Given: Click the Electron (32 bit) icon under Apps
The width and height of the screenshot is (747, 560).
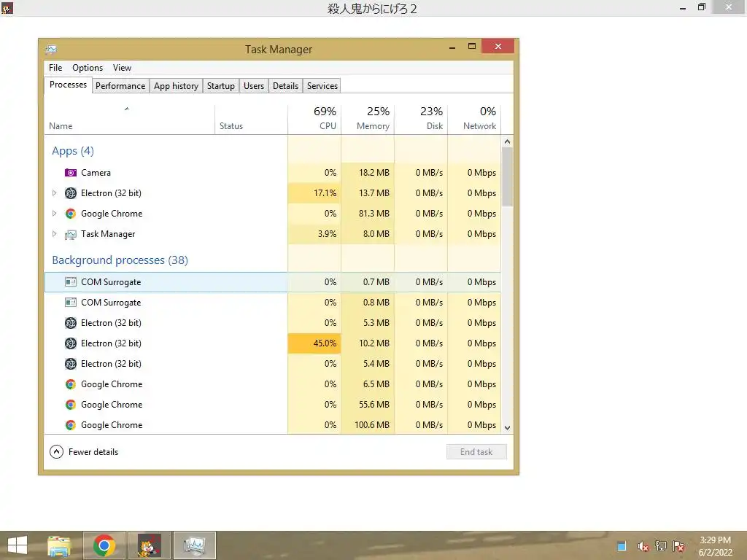Looking at the screenshot, I should pos(71,192).
